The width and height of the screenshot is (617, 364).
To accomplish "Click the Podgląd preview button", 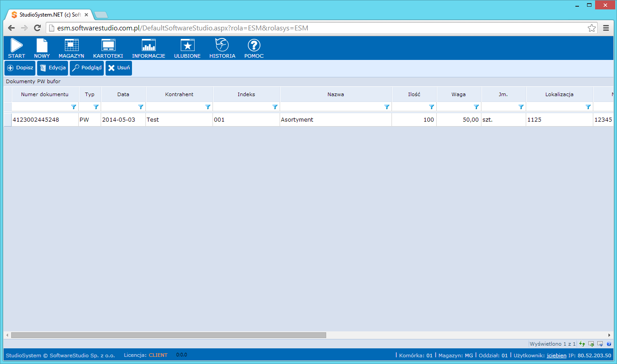I will [87, 68].
